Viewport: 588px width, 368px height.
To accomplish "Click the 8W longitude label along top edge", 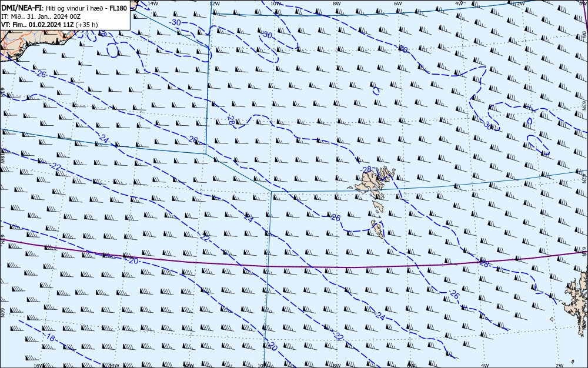I will coord(336,4).
